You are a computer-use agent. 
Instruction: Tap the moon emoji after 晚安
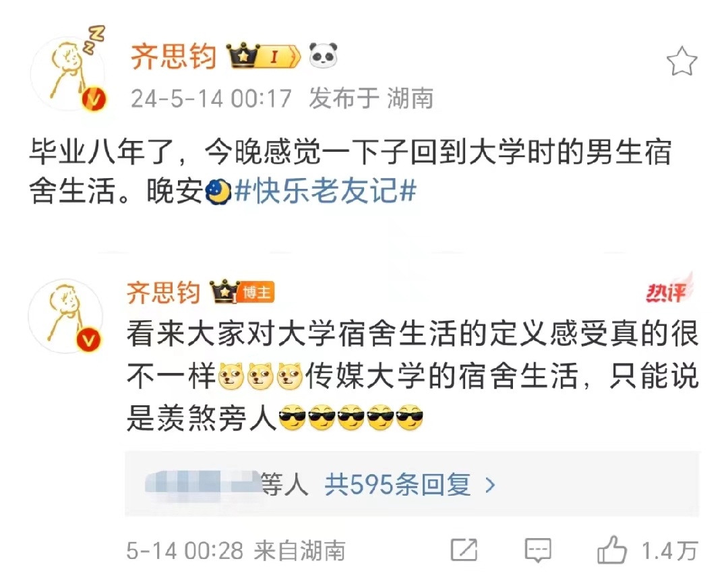pos(218,192)
